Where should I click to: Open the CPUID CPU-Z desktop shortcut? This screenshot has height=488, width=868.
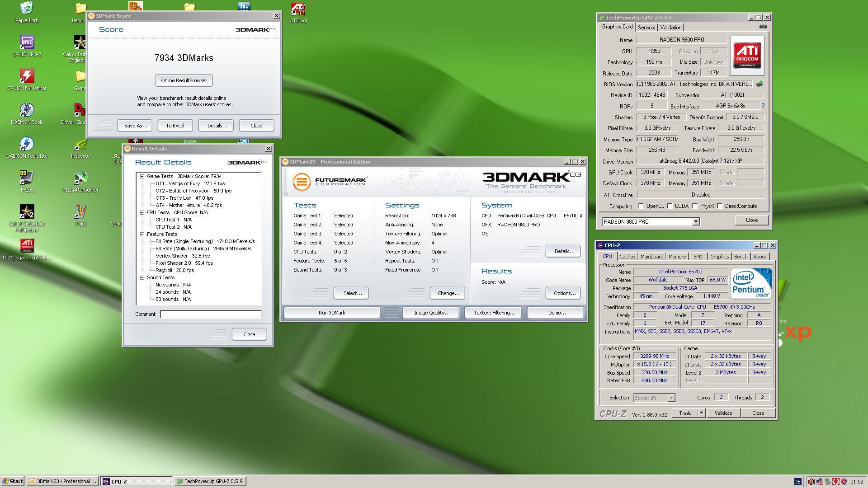point(27,46)
